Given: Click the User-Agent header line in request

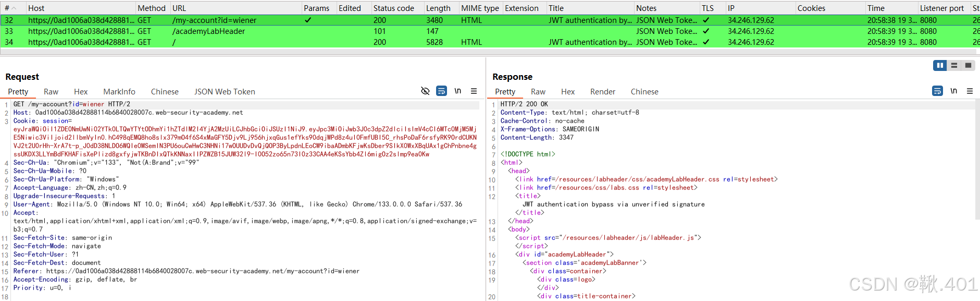Looking at the screenshot, I should 238,204.
